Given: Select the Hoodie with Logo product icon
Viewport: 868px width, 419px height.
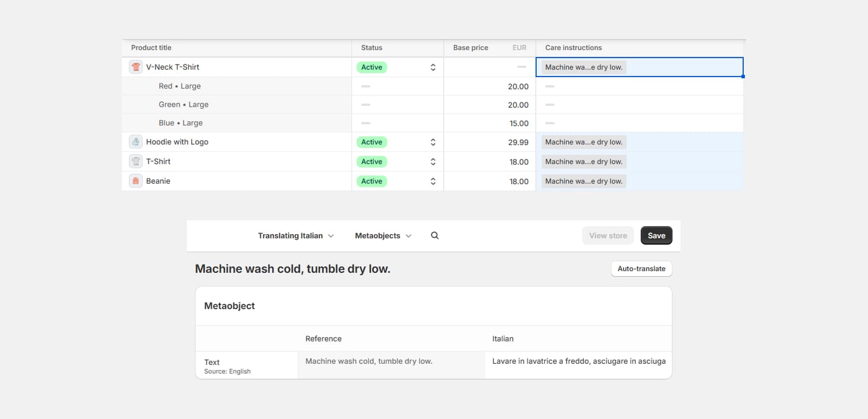Looking at the screenshot, I should tap(135, 142).
